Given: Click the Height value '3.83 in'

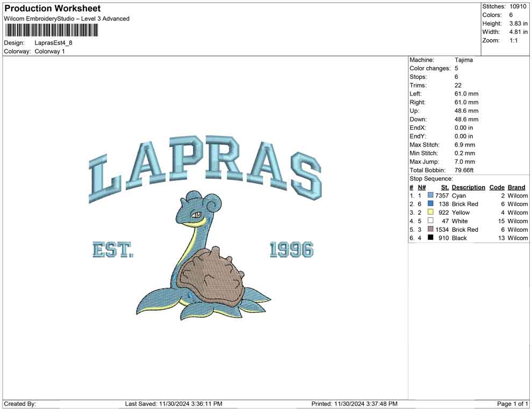Looking at the screenshot, I should [518, 24].
